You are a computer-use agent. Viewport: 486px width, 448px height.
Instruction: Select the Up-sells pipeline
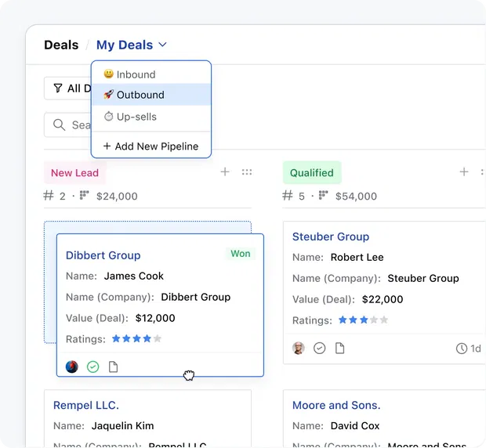click(x=151, y=117)
